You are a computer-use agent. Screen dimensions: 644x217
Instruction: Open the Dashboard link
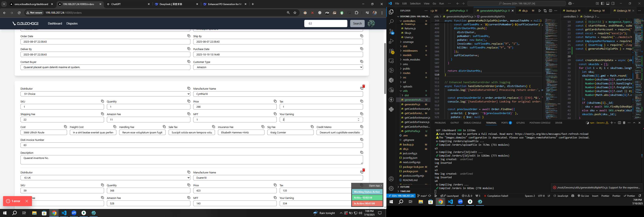55,24
